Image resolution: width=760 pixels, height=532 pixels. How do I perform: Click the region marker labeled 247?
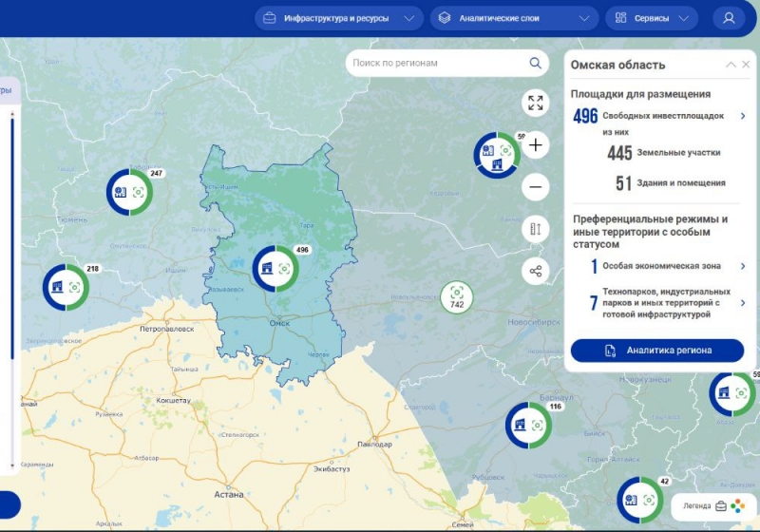click(x=129, y=192)
